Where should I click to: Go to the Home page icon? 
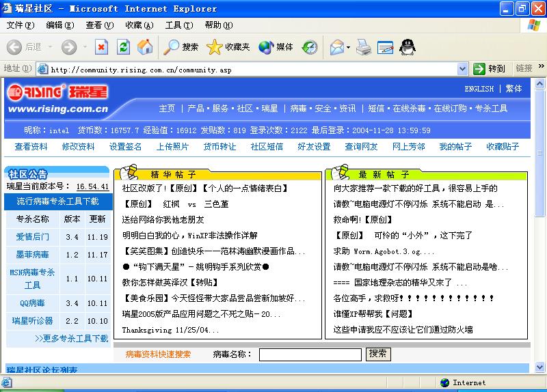tap(145, 46)
